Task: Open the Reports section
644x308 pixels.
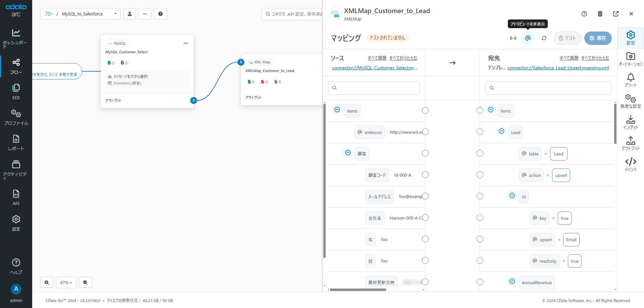Action: [x=16, y=142]
